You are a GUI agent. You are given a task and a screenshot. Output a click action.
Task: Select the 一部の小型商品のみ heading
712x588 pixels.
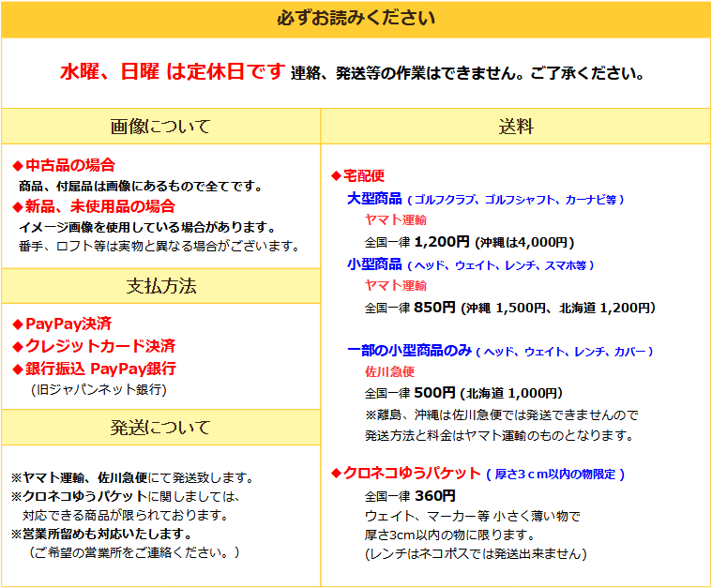(x=409, y=350)
